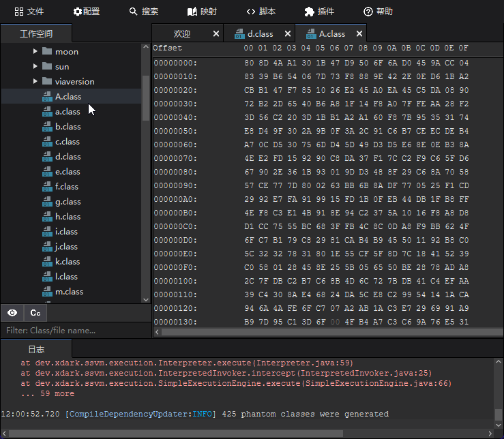The image size is (504, 439).
Task: Click the '... 59 more' log line
Action: point(48,393)
